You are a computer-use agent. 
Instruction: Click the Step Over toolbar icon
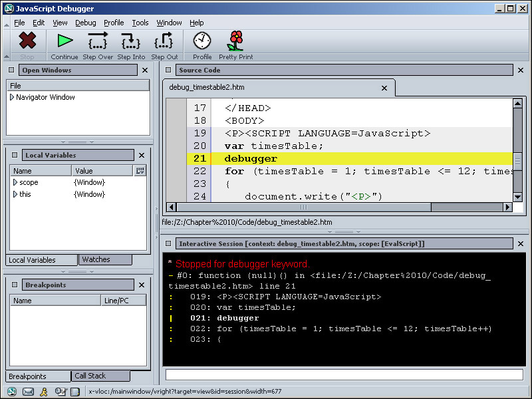click(x=98, y=41)
